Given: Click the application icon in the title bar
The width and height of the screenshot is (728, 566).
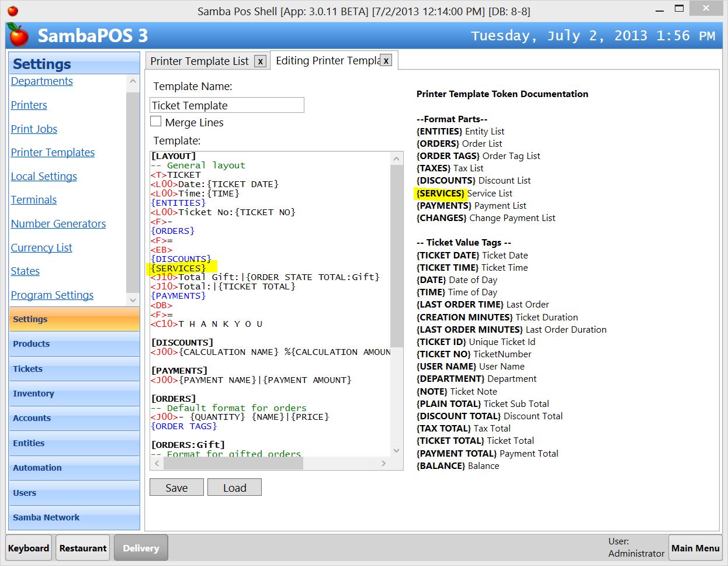Looking at the screenshot, I should click(x=13, y=10).
